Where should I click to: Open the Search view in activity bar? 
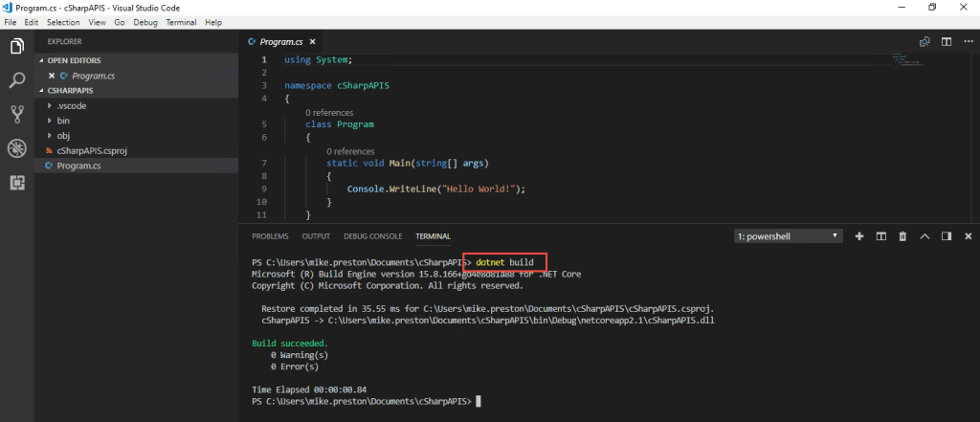[x=17, y=80]
